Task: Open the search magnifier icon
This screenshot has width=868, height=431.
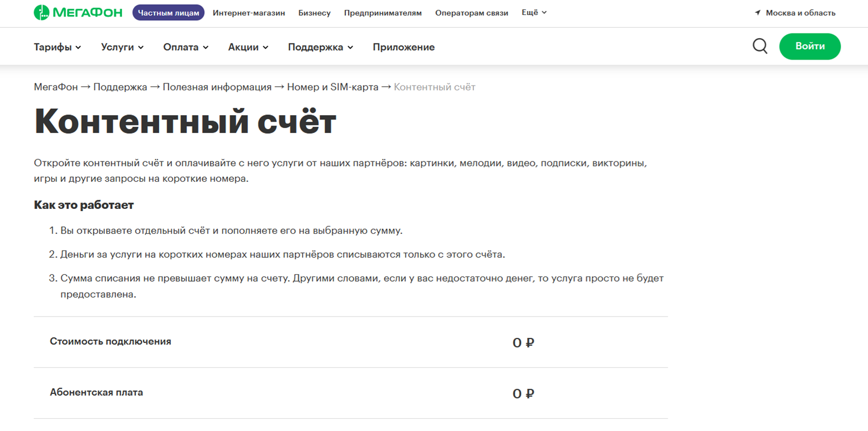Action: click(760, 46)
